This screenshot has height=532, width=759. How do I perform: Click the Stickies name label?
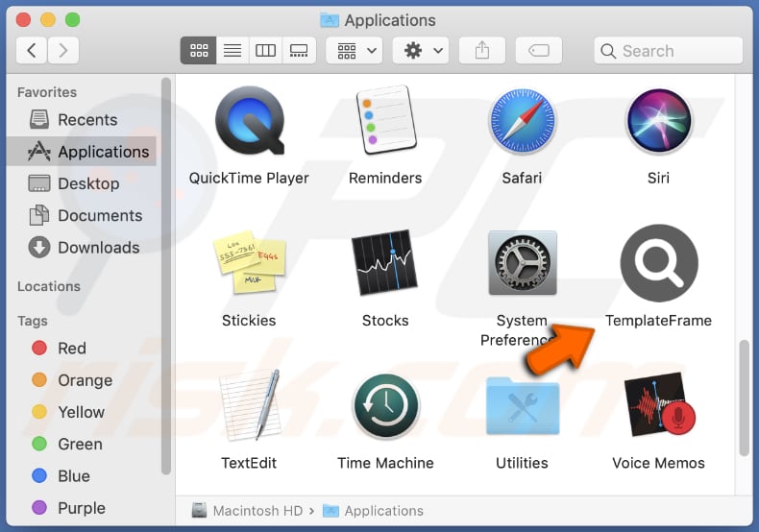coord(249,320)
